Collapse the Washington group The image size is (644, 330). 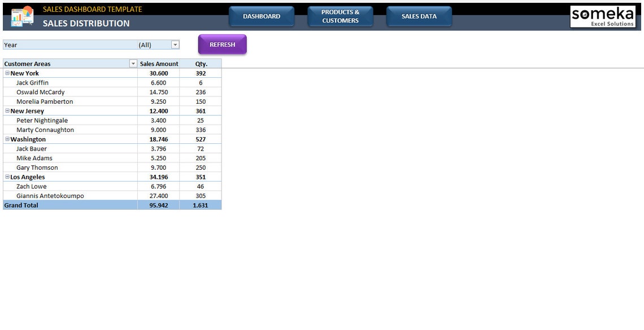tap(7, 139)
